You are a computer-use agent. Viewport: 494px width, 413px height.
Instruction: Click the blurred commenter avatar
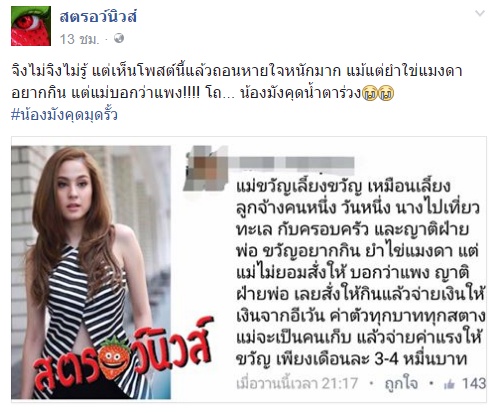(205, 168)
